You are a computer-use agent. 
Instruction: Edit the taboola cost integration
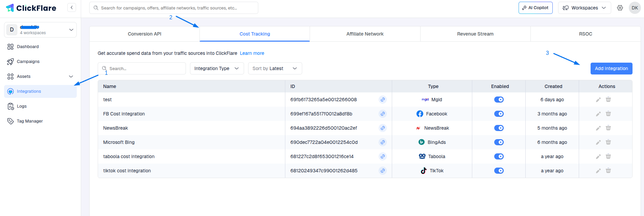pyautogui.click(x=598, y=156)
